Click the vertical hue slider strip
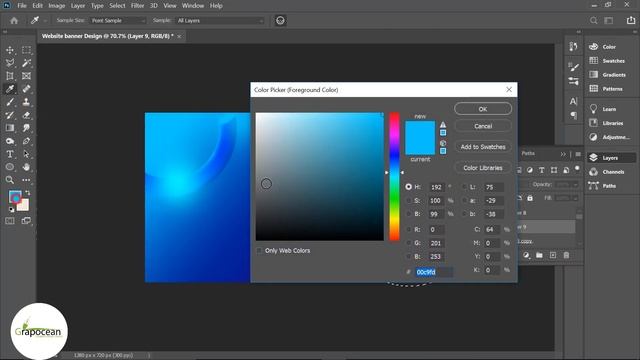This screenshot has height=360, width=640. pyautogui.click(x=394, y=176)
